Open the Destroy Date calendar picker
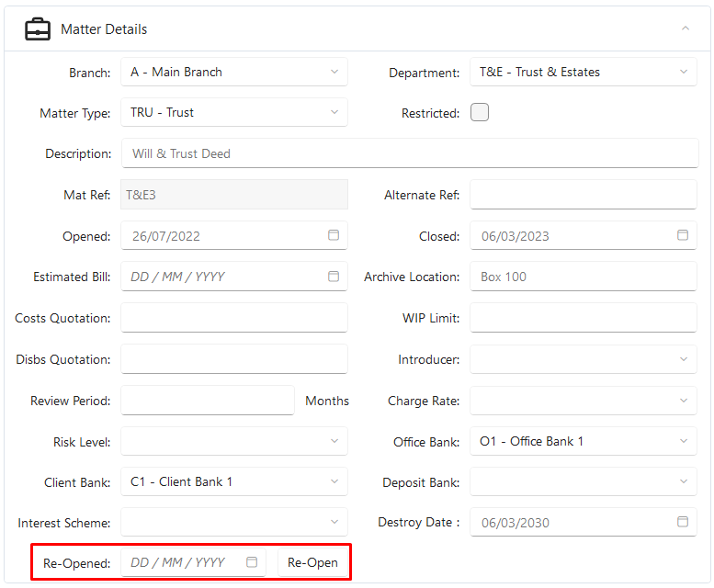The image size is (714, 588). coord(683,522)
